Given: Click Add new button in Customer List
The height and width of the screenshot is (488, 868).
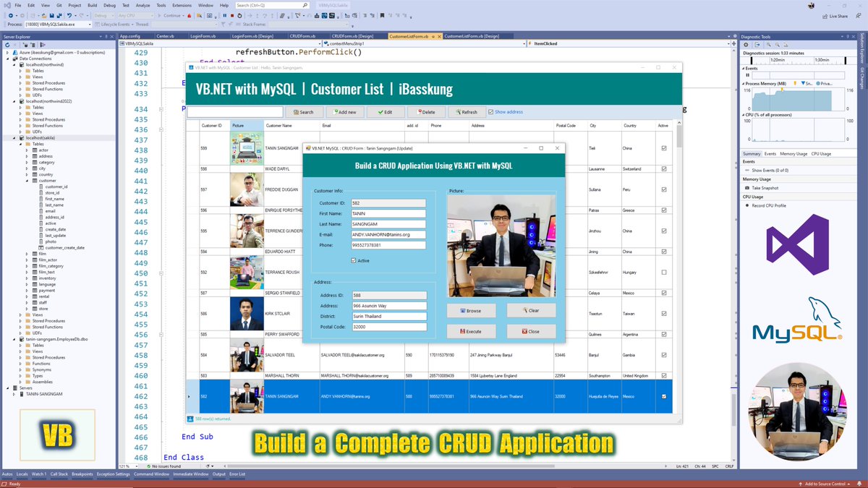Looking at the screenshot, I should pos(344,112).
